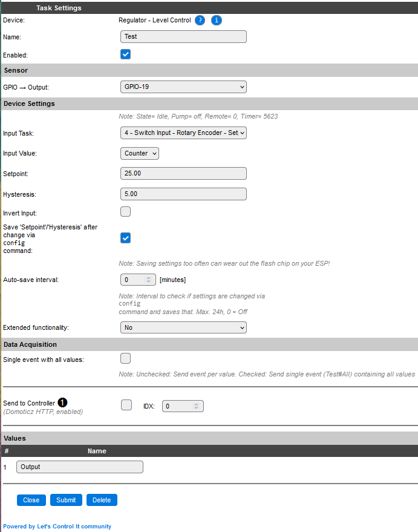Open Let's Control It community link
This screenshot has height=532, width=418.
57,526
